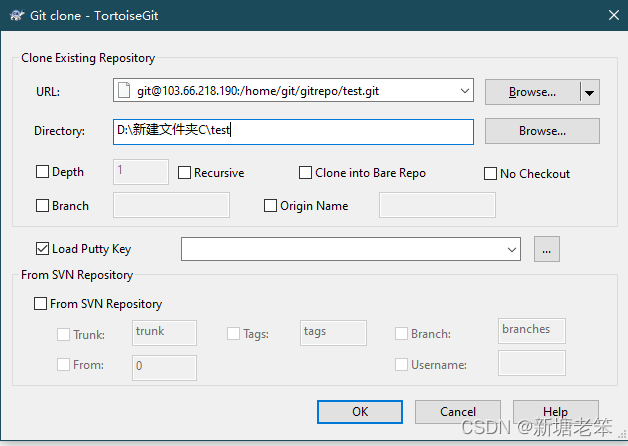Image resolution: width=628 pixels, height=446 pixels.
Task: Click the Username text field
Action: 532,363
